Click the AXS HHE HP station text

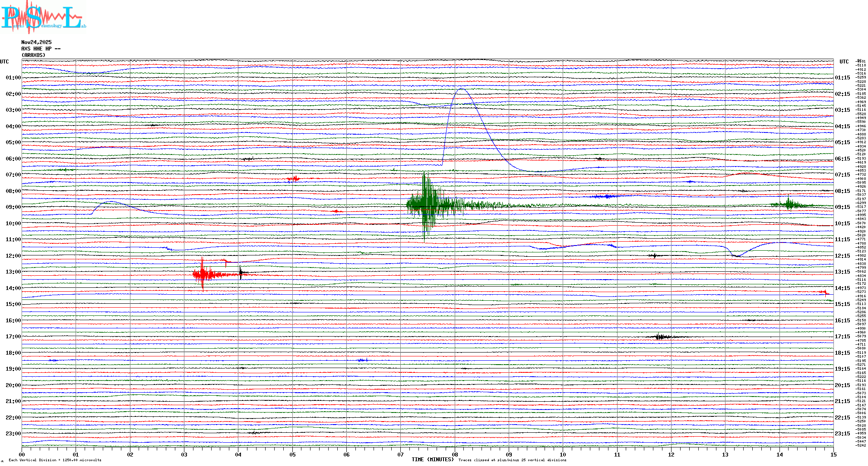click(41, 49)
